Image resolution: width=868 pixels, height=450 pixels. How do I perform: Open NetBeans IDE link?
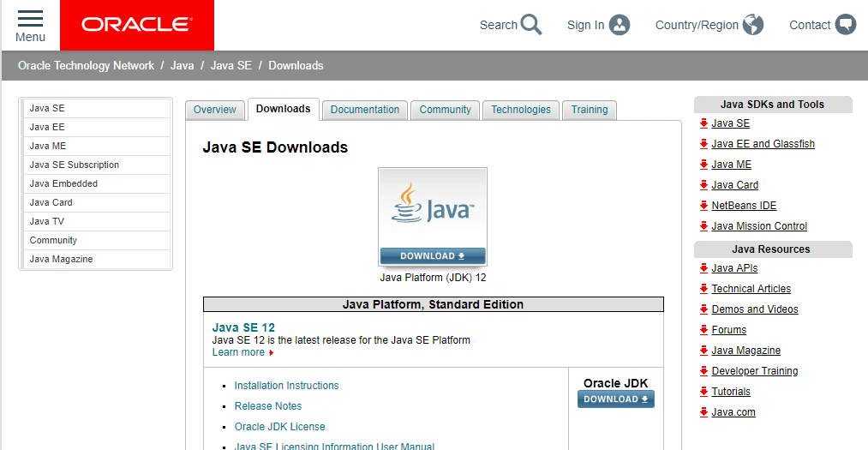pyautogui.click(x=744, y=206)
